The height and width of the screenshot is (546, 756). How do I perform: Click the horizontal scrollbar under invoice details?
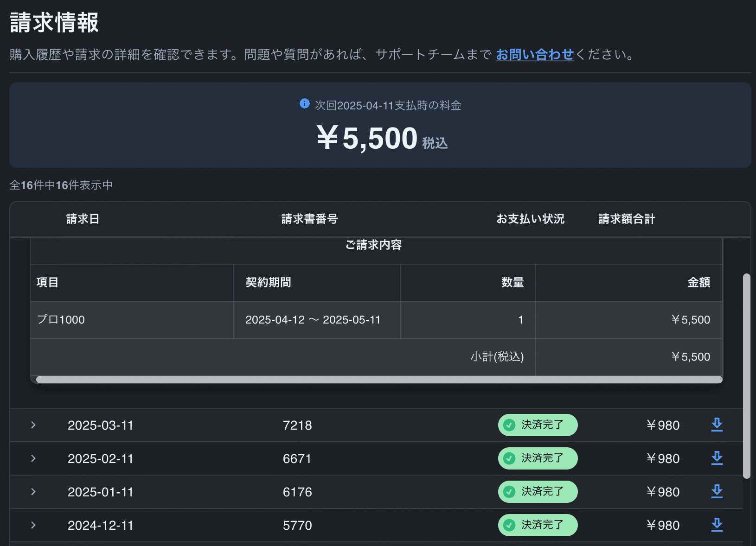[379, 380]
